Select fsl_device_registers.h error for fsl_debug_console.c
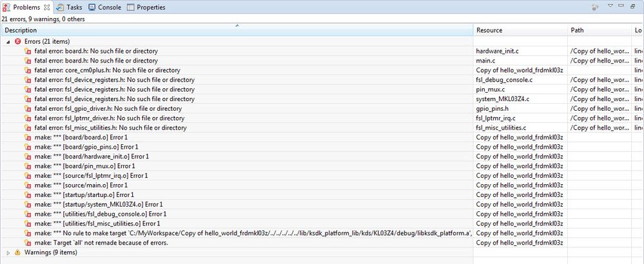644x264 pixels. click(115, 80)
